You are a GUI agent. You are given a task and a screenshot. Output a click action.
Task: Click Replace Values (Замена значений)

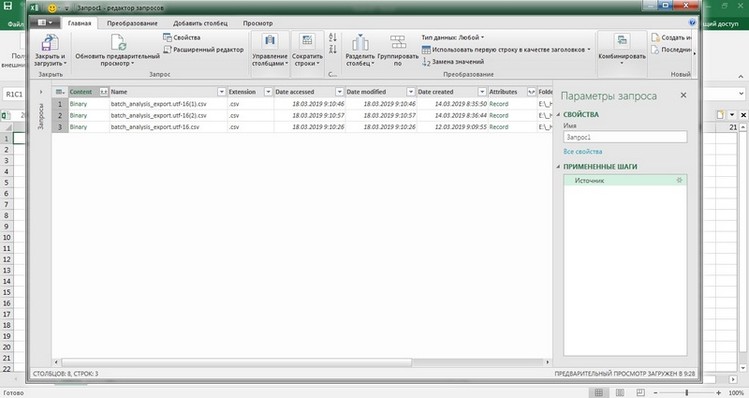(x=453, y=62)
